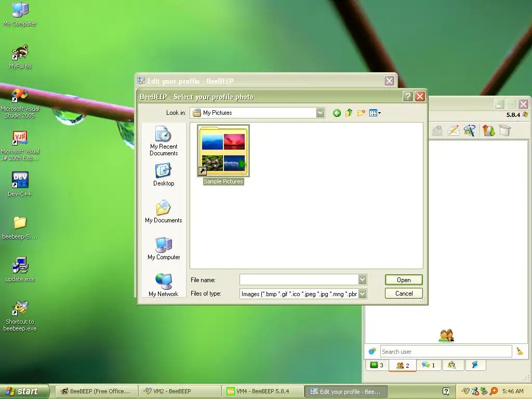Click the gear icon beside Search user
Screen dimensions: 532x399
372,351
